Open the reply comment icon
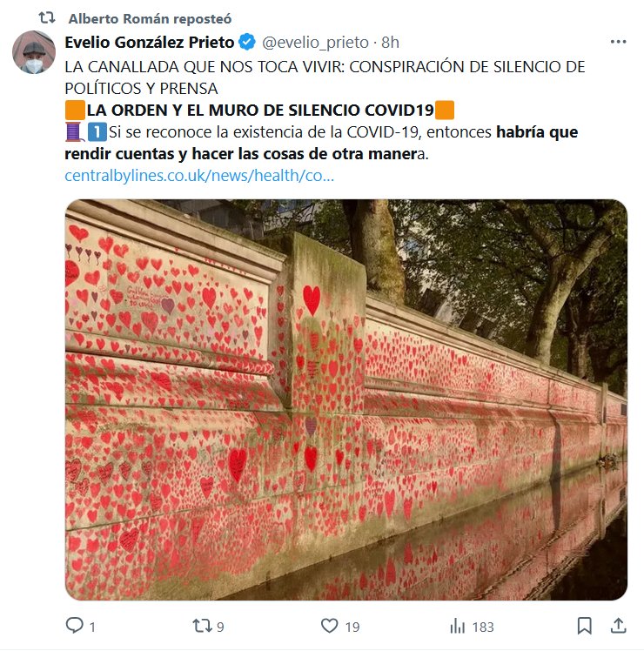The width and height of the screenshot is (644, 651). 75,625
